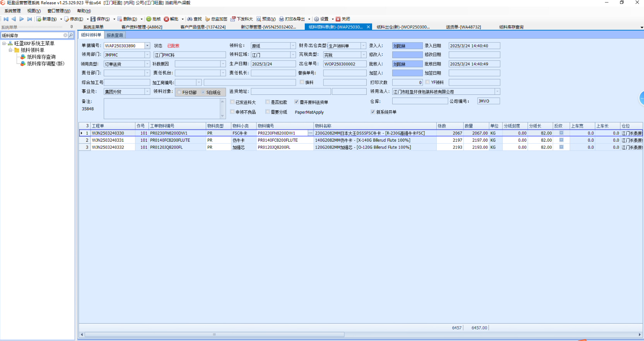The height and width of the screenshot is (341, 644).
Task: Open the 系统管理 menu
Action: tap(13, 11)
